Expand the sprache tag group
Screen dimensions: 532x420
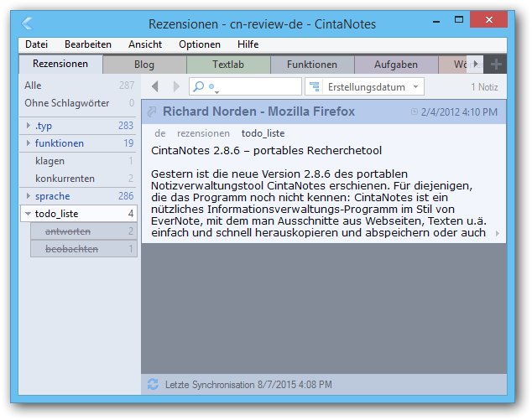click(x=29, y=196)
